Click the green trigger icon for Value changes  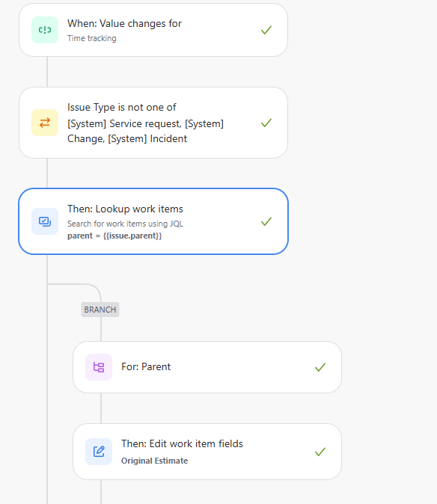click(x=45, y=30)
